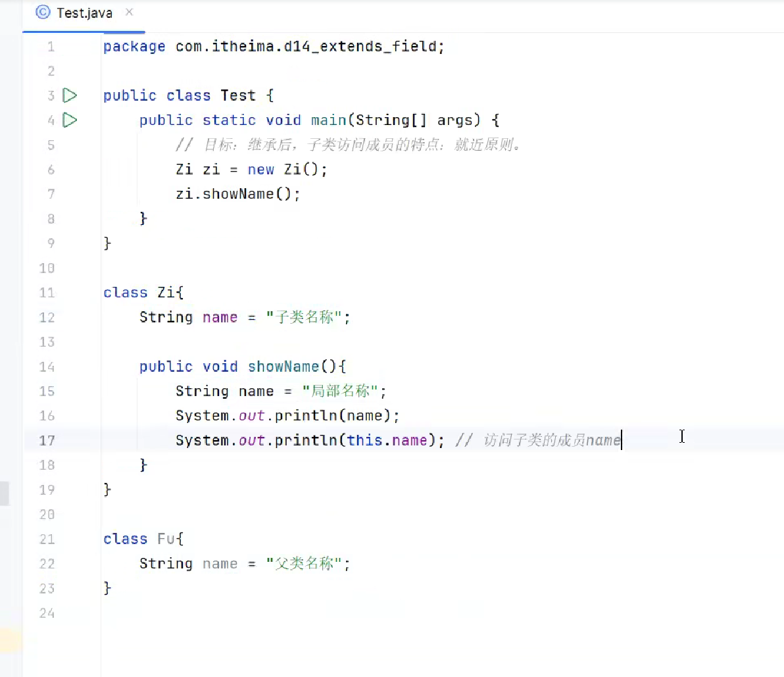Click the showName method name on line 14
This screenshot has width=784, height=677.
click(x=283, y=366)
